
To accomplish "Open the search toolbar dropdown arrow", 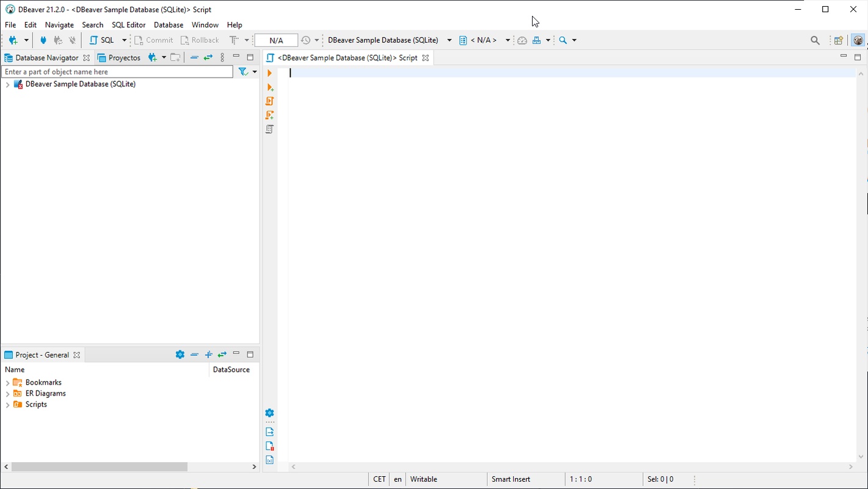I will (574, 40).
